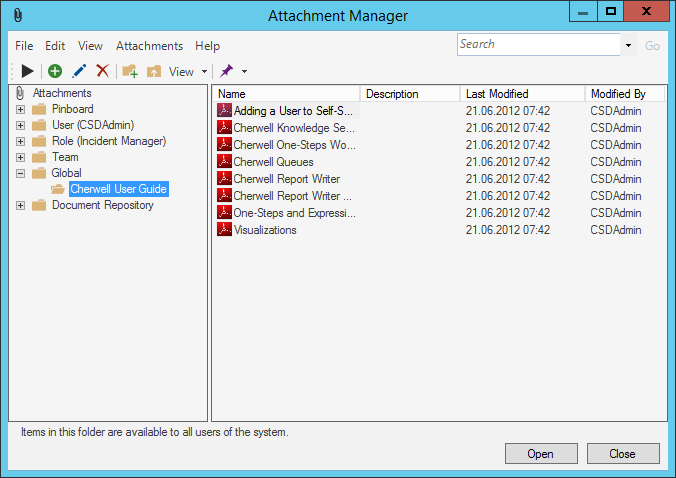Click the Document Repository folder icon
The height and width of the screenshot is (478, 676).
pyautogui.click(x=39, y=205)
